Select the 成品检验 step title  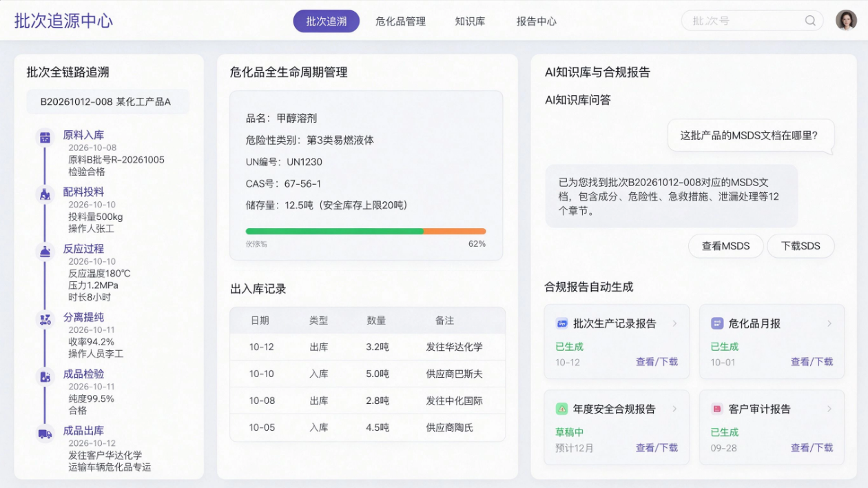[83, 374]
